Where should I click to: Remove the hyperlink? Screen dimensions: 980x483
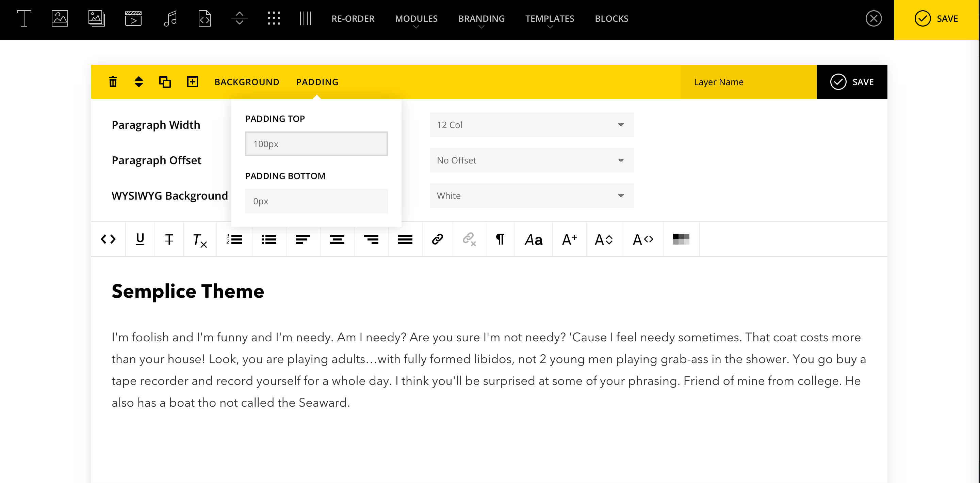pos(470,239)
